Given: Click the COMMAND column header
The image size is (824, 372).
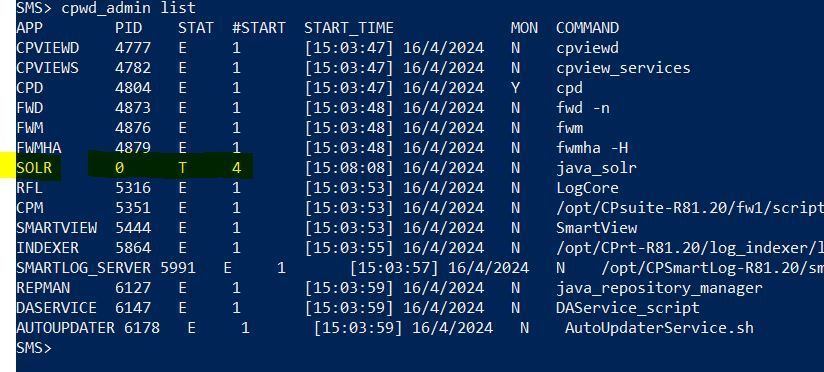Looking at the screenshot, I should point(588,28).
